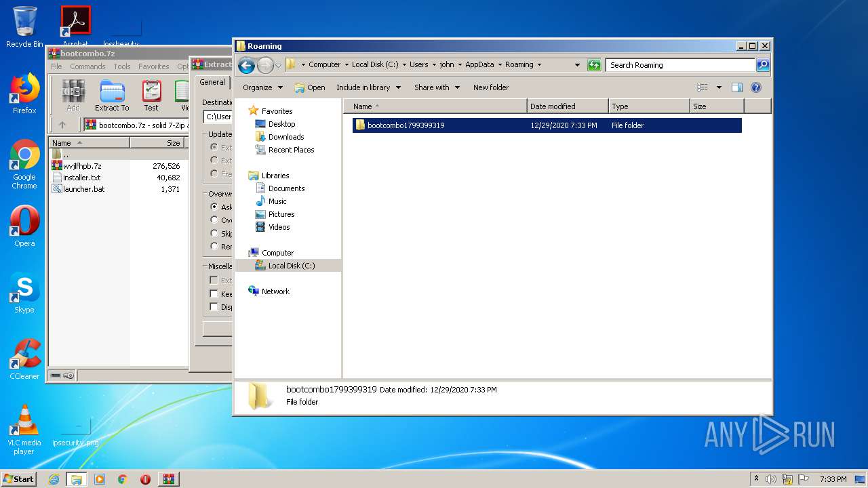This screenshot has width=868, height=488.
Task: Click Add icon in WinRAR toolbar
Action: tap(73, 95)
